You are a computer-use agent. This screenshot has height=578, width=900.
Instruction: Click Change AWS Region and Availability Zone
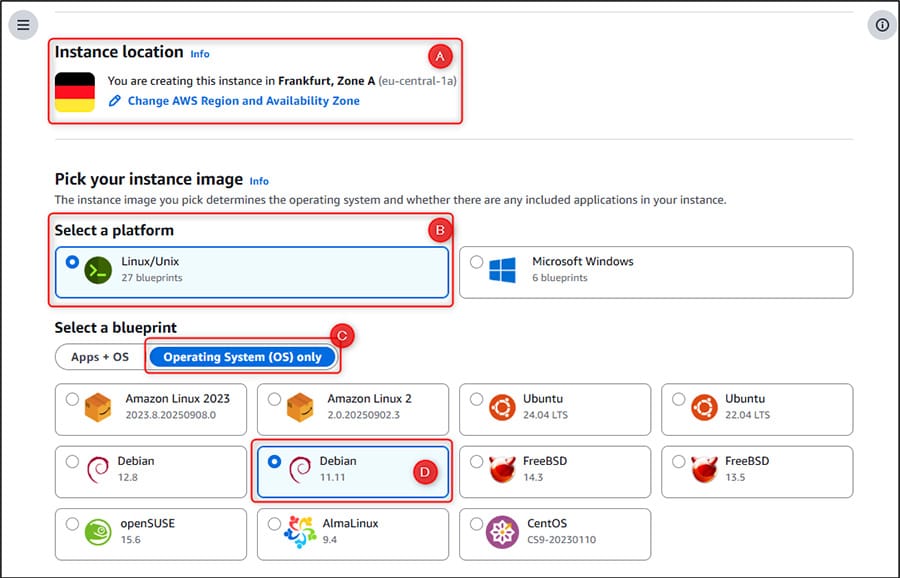243,101
